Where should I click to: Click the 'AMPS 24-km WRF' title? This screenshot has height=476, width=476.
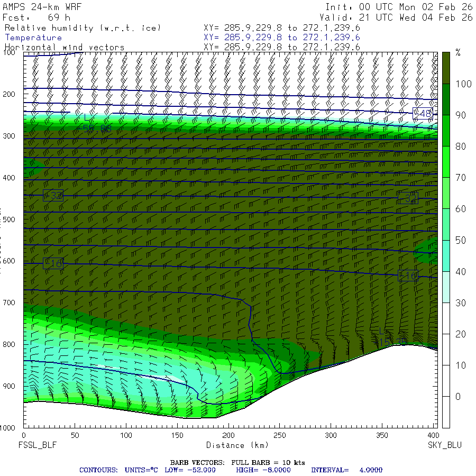click(x=42, y=7)
